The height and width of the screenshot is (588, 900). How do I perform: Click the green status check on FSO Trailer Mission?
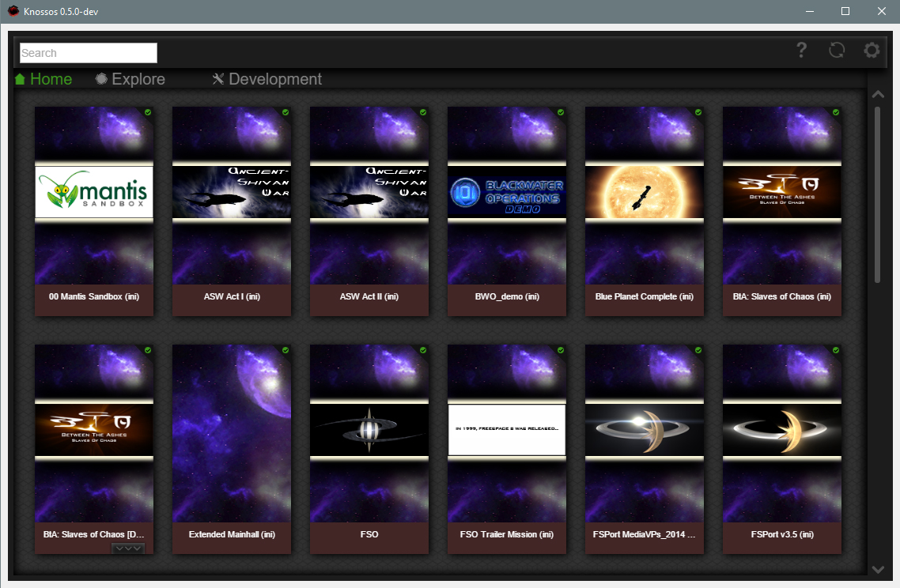coord(561,350)
